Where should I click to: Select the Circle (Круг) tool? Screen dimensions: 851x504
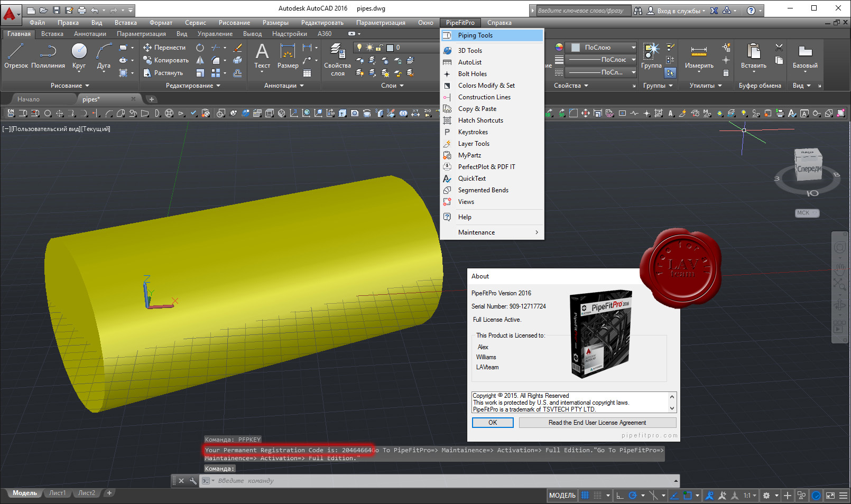[x=79, y=56]
